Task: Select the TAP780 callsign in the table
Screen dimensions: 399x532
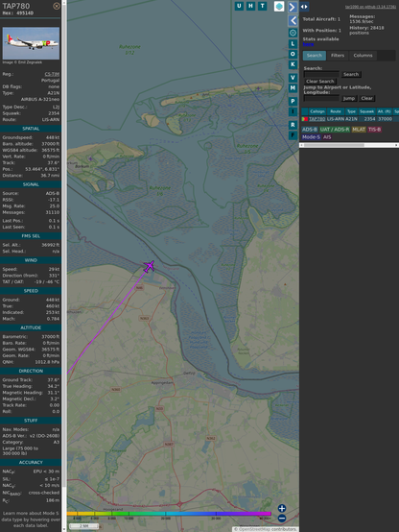Action: (x=317, y=119)
